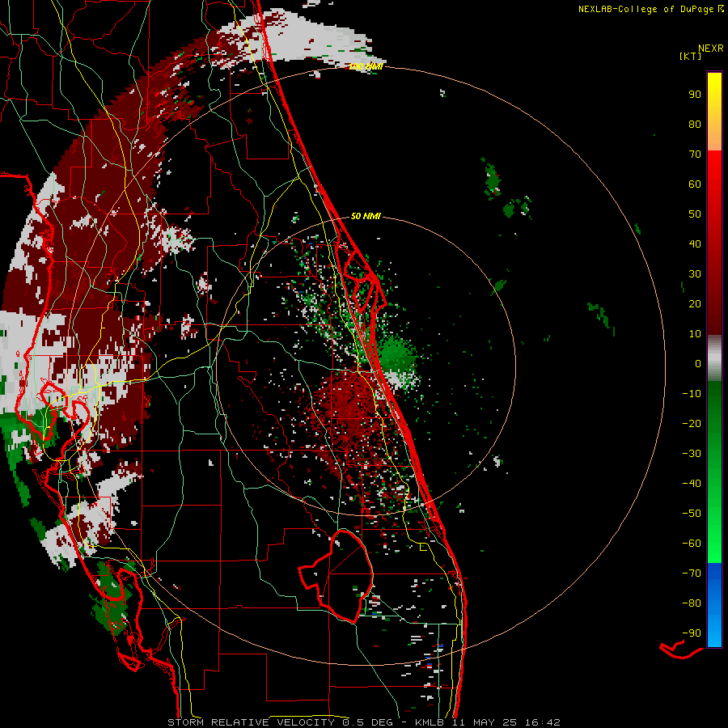Click the -20 value on velocity scale
The image size is (728, 728).
pos(692,424)
